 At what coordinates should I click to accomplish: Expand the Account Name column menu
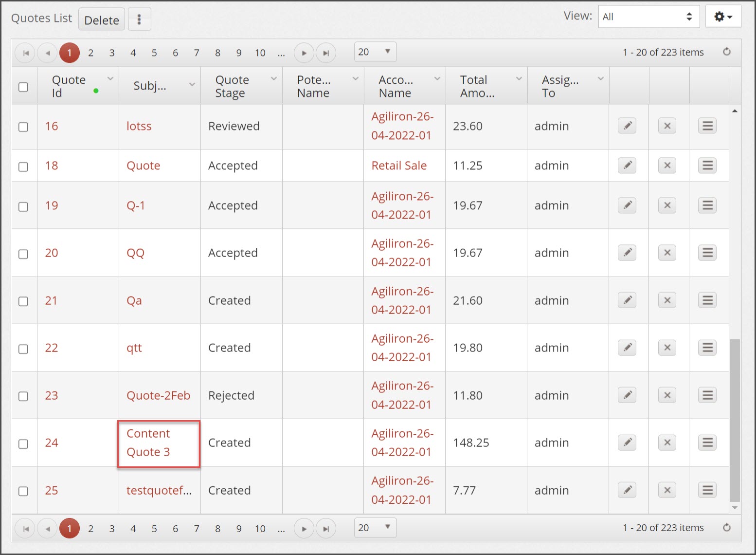[437, 79]
